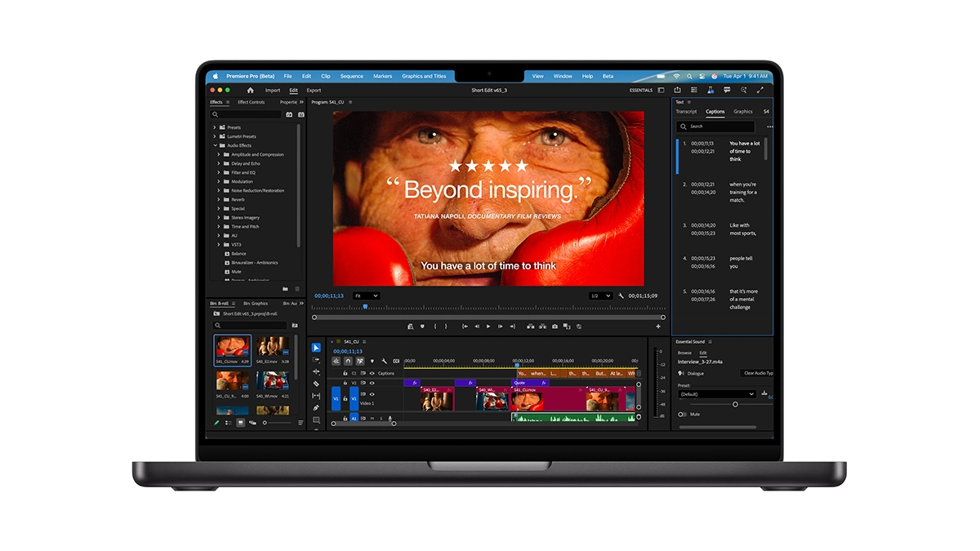Select the Selection tool in the timeline toolbar

coord(317,348)
